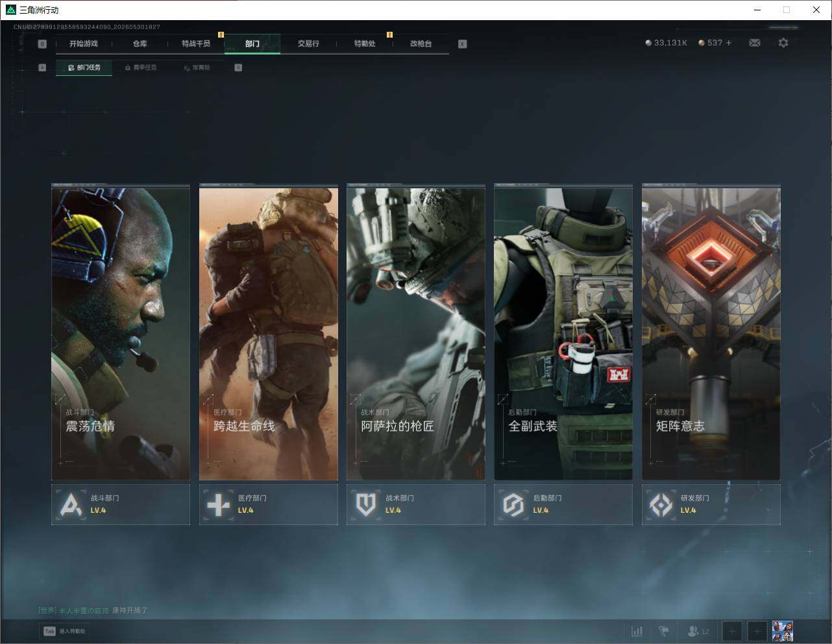Select the 部门任务 sub-tab
Image resolution: width=832 pixels, height=644 pixels.
(x=84, y=68)
